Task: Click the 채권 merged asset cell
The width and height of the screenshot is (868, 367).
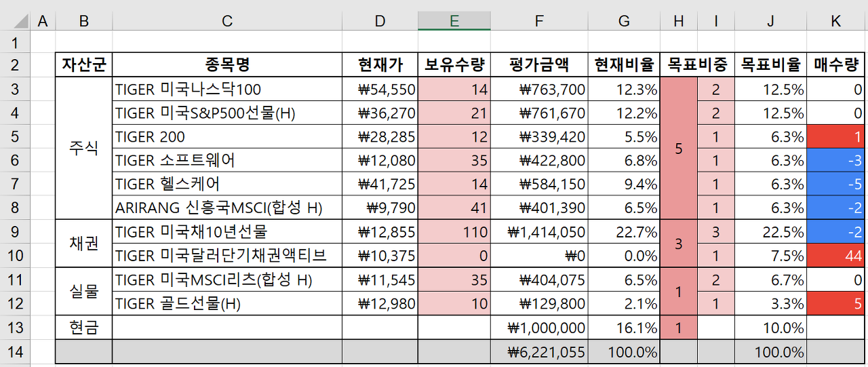Action: point(84,244)
